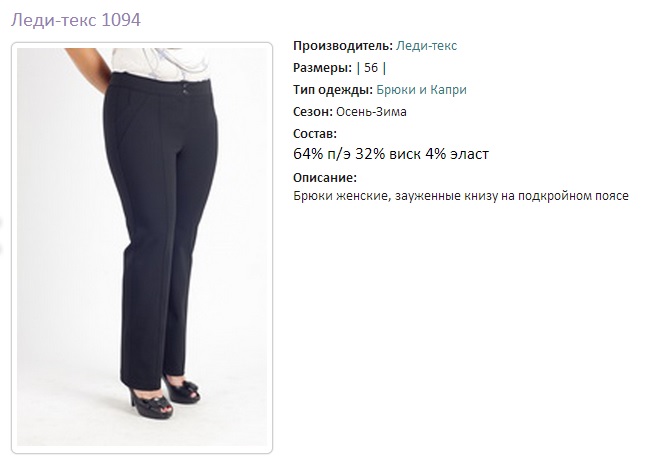Image resolution: width=652 pixels, height=462 pixels.
Task: Click the Размеры label
Action: (x=322, y=68)
